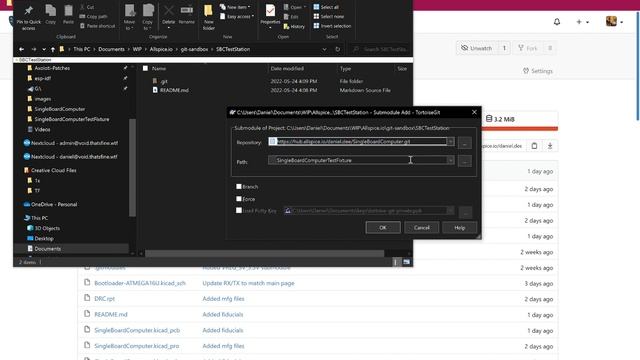
Task: Sort by Date modified column
Action: coord(287,69)
